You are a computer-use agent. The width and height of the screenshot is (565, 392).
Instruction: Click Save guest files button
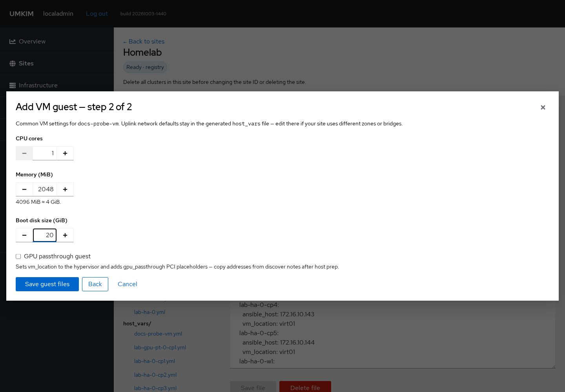47,284
